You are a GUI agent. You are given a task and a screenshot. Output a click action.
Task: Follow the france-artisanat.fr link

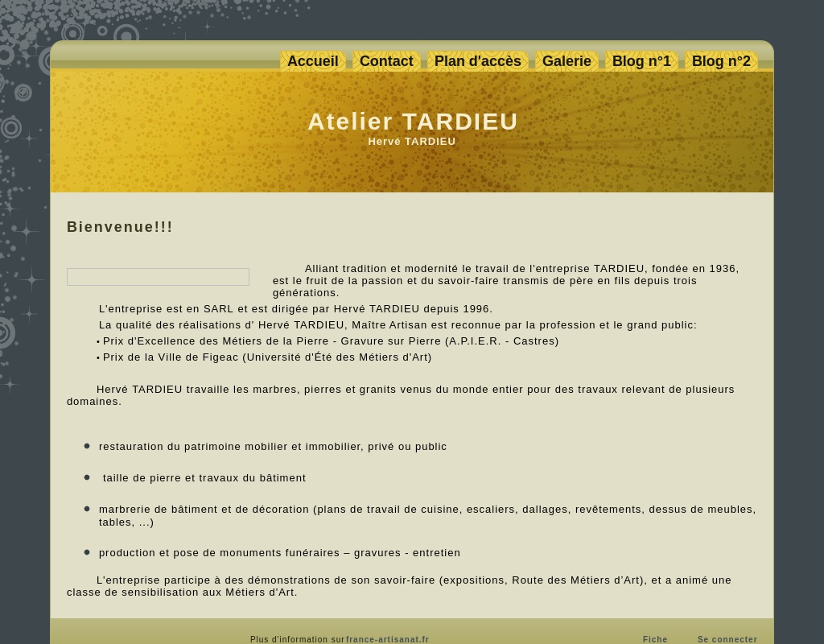point(387,639)
